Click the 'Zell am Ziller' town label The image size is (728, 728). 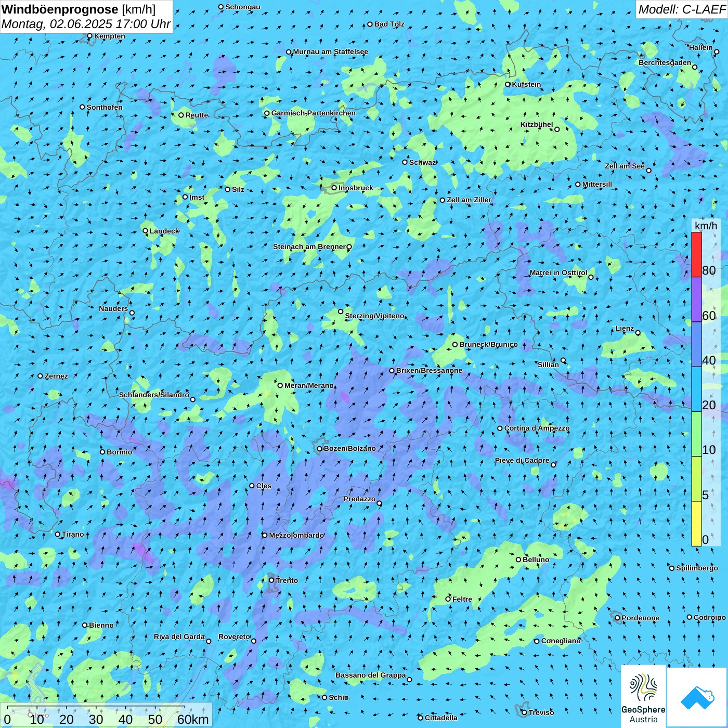pos(469,200)
